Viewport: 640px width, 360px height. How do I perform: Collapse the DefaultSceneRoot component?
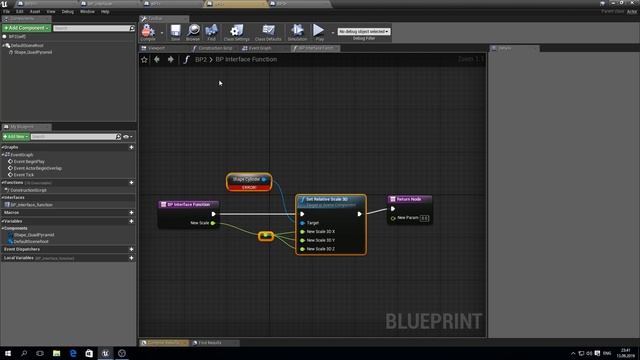[x=3, y=45]
